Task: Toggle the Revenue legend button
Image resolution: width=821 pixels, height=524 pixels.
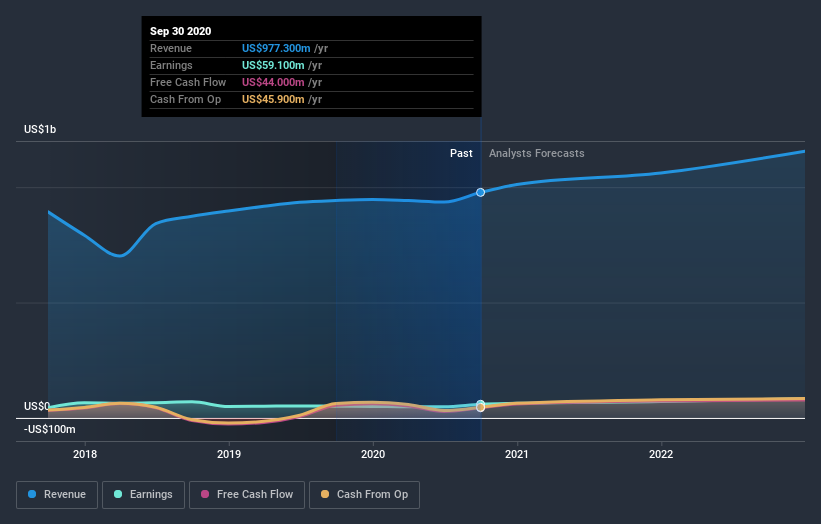Action: [57, 495]
